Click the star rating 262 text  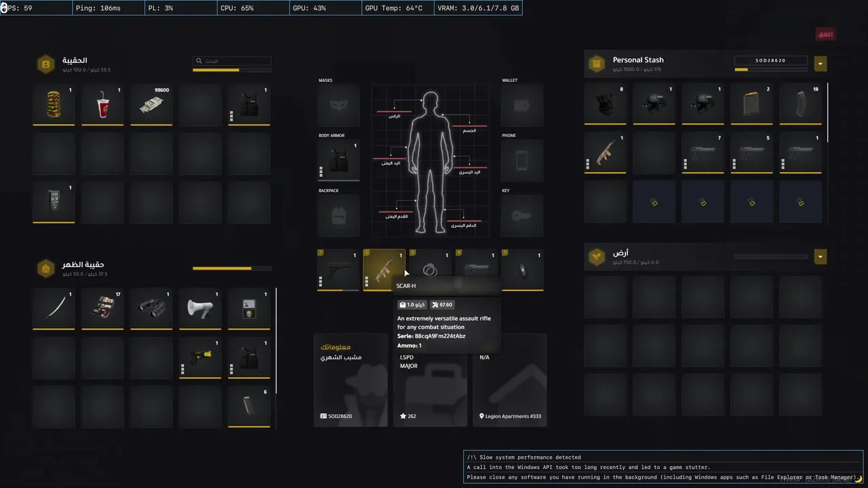(x=408, y=416)
